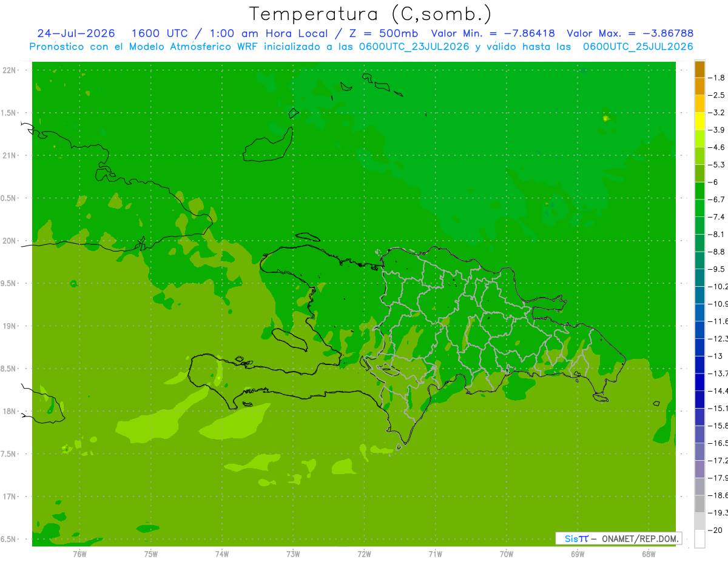Viewport: 728px width, 562px height.
Task: Click the "-3.9" colorbar value
Action: (x=716, y=130)
